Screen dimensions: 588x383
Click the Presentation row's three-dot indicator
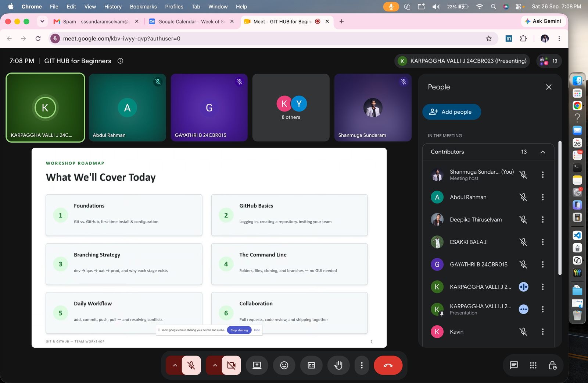523,309
